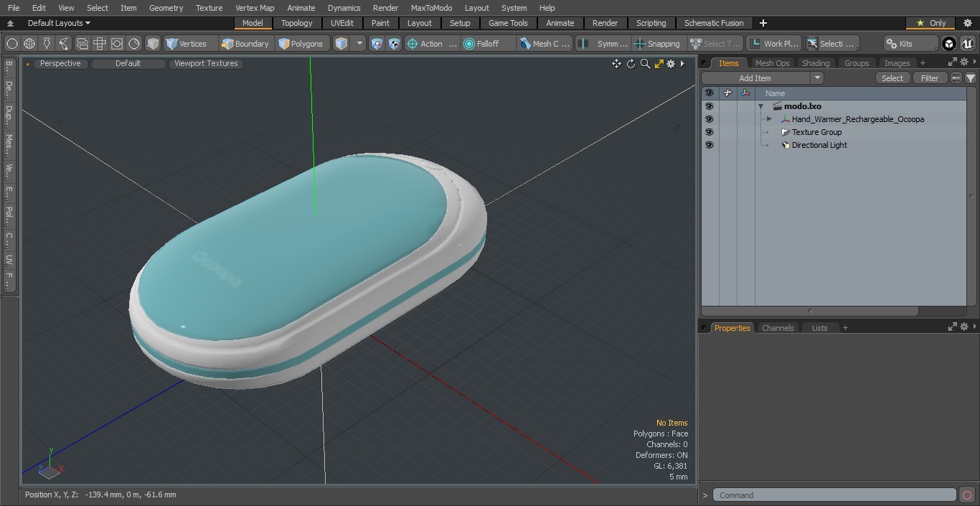Viewport: 980px width, 506px height.
Task: Click the Command input field
Action: [x=834, y=495]
